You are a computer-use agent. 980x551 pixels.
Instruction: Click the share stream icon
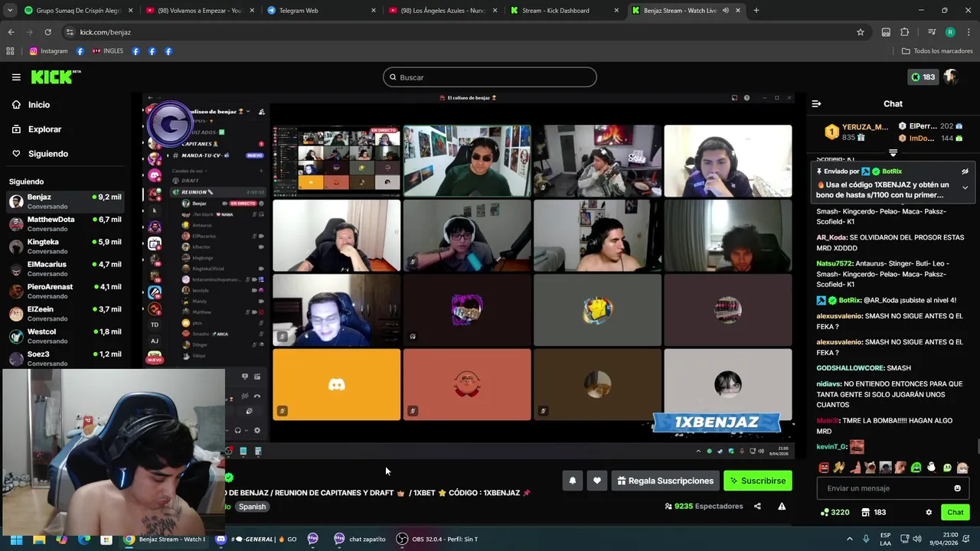pyautogui.click(x=757, y=506)
